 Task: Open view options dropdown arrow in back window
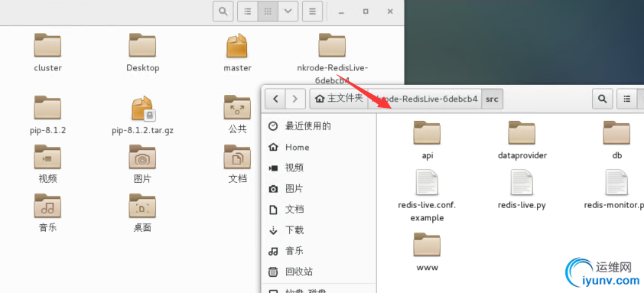click(288, 11)
